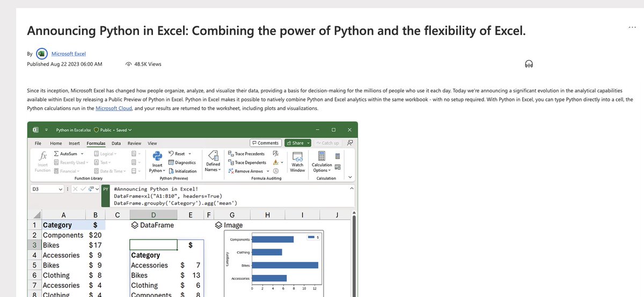Screen dimensions: 644x297
Task: Click the Image Python object card icon
Action: (x=218, y=225)
